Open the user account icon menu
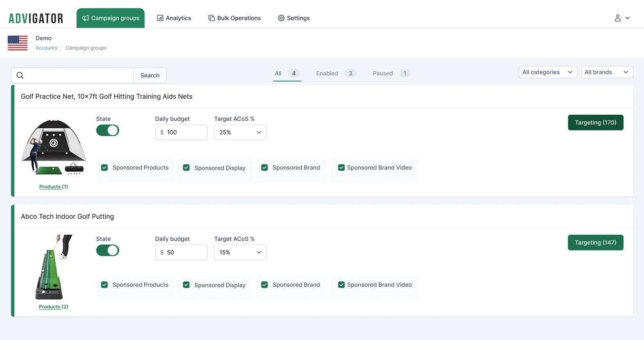Image resolution: width=644 pixels, height=340 pixels. coord(622,18)
